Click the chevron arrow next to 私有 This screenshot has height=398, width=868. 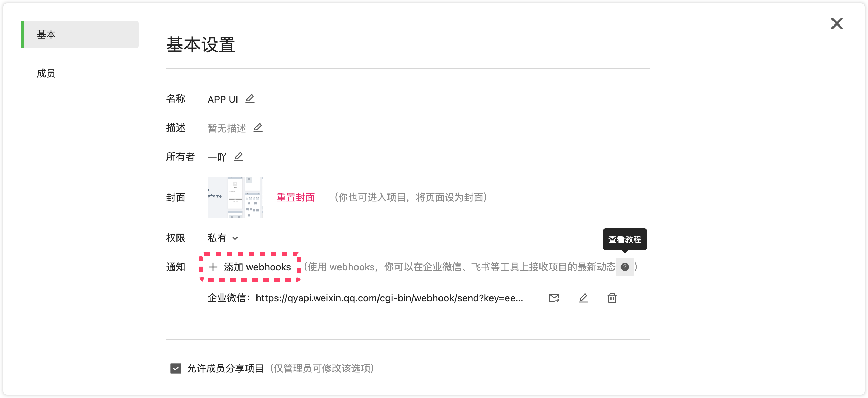tap(235, 238)
